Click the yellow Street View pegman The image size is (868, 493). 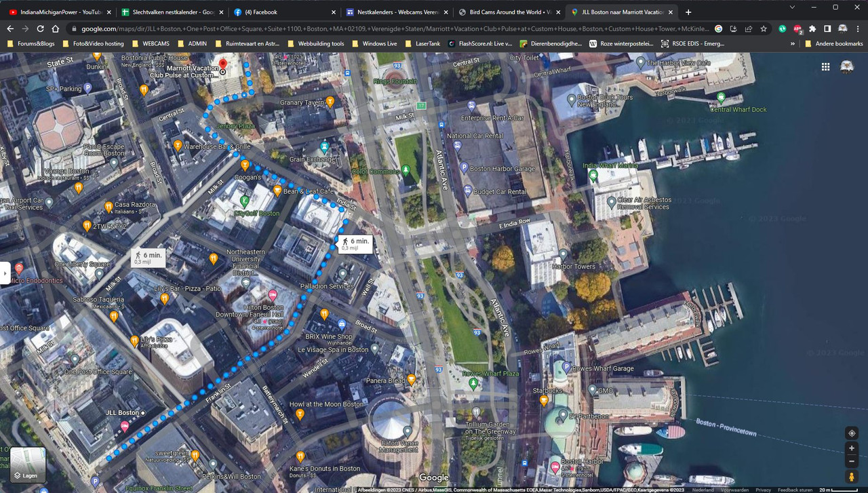(x=852, y=477)
